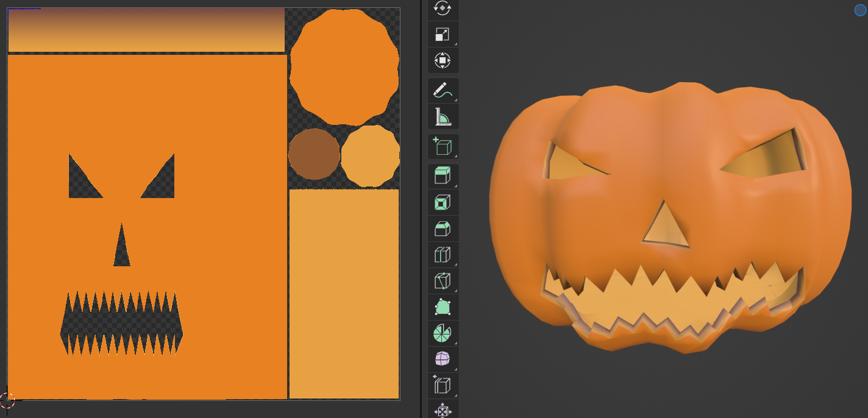Select the Bevel tool
The height and width of the screenshot is (418, 868).
(x=443, y=228)
